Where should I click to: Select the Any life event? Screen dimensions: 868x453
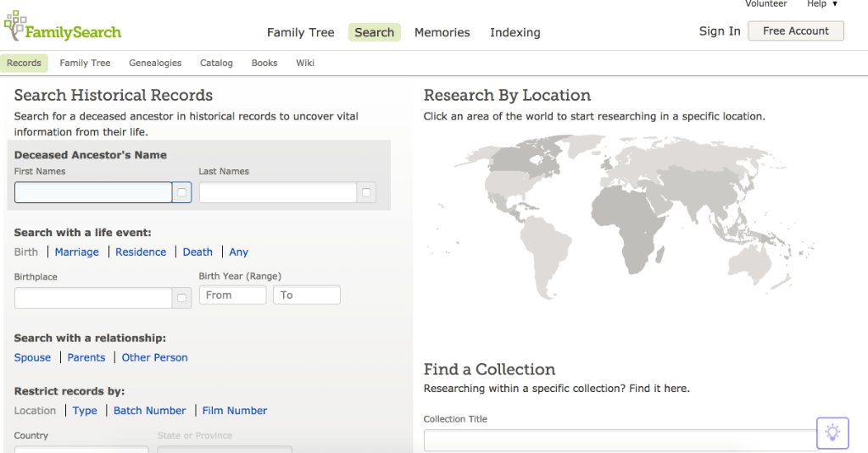pos(238,252)
